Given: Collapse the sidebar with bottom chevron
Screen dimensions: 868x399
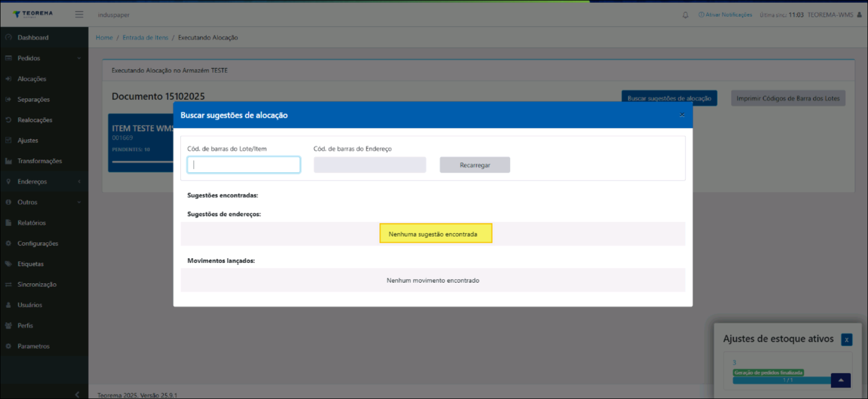Looking at the screenshot, I should click(77, 394).
